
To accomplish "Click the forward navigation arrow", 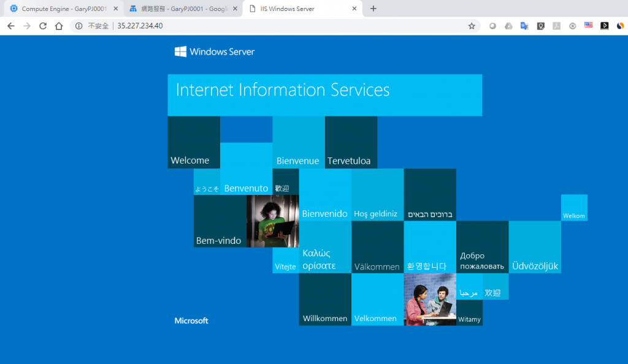I will point(27,26).
